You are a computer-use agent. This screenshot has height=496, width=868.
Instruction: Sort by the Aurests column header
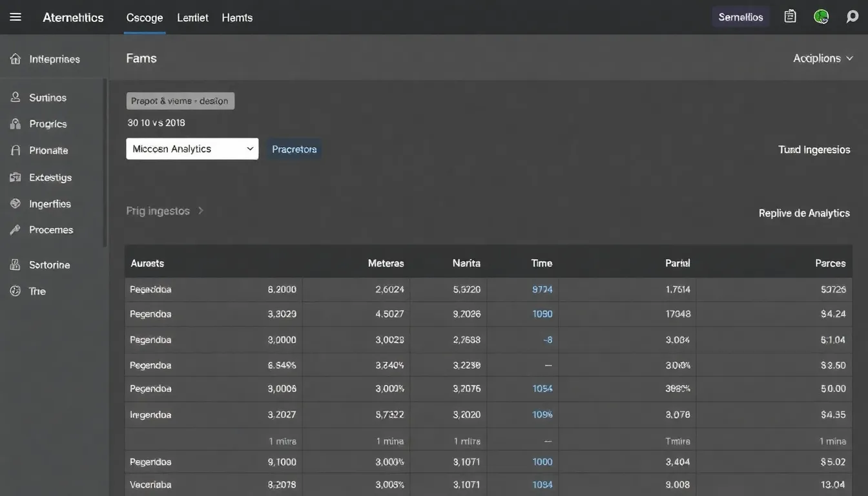coord(147,263)
